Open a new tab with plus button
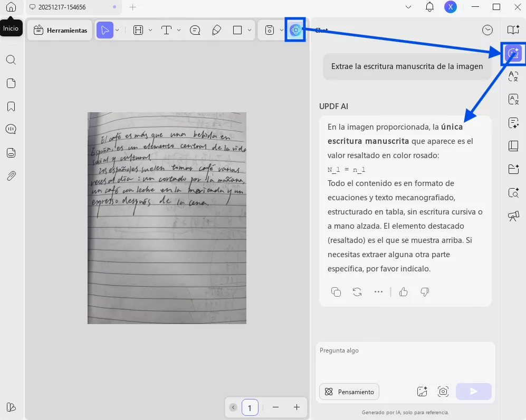Viewport: 526px width, 420px height. tap(133, 7)
